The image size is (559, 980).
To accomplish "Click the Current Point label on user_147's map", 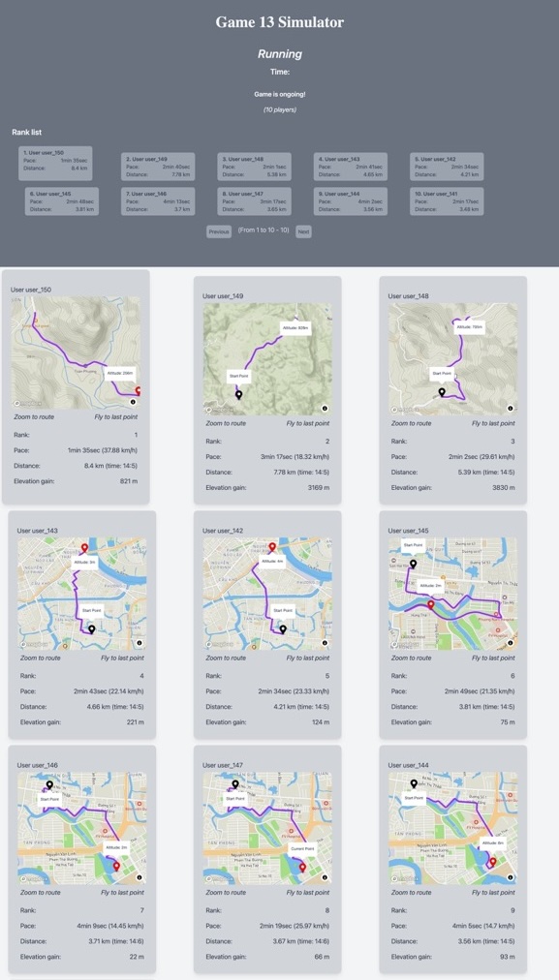I will tap(302, 848).
